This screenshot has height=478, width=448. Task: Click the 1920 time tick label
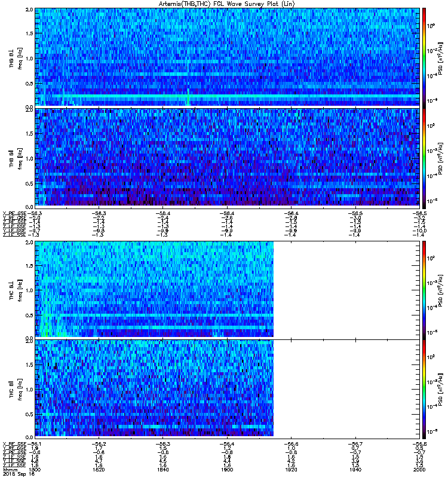[291, 470]
